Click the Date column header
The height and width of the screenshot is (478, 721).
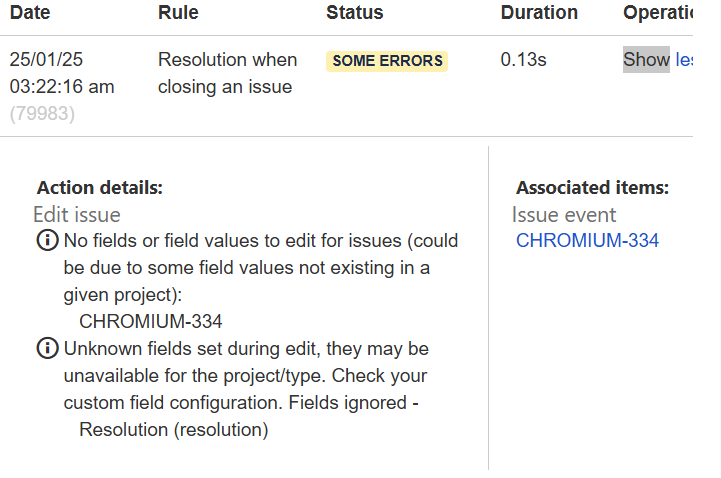tap(30, 13)
